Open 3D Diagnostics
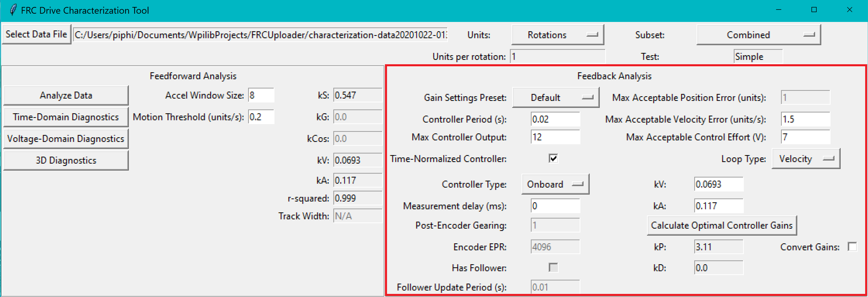Screen dimensions: 868x297 66,160
